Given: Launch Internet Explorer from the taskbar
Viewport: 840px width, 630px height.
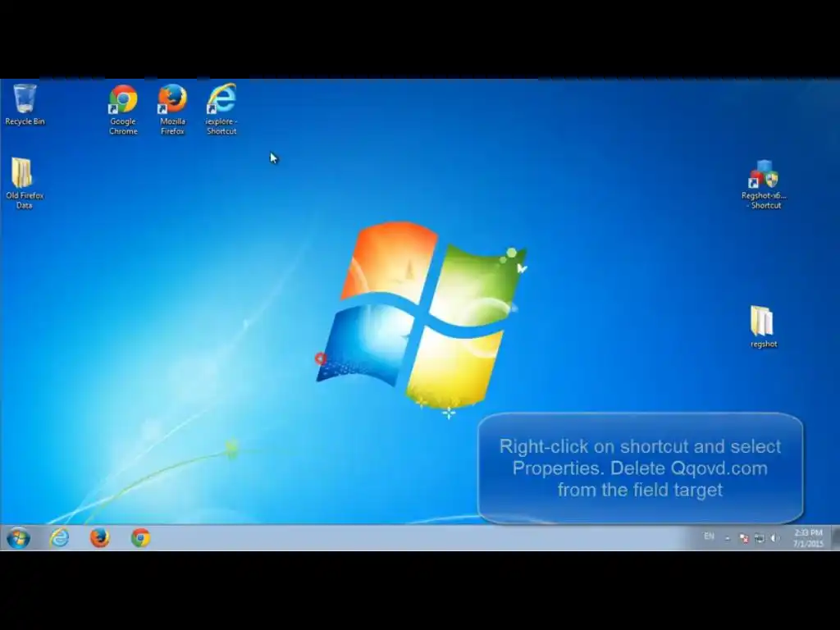Looking at the screenshot, I should point(59,538).
